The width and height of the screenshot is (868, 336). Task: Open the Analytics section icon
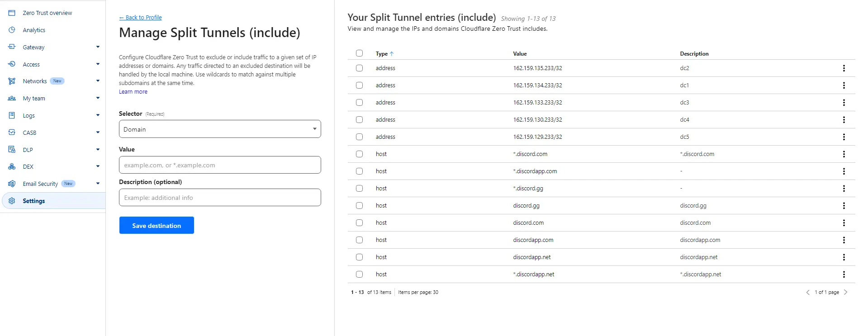pyautogui.click(x=12, y=30)
